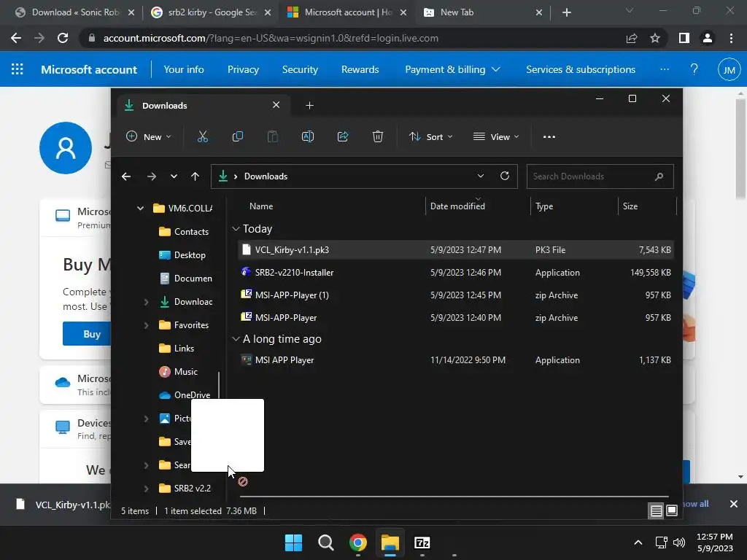This screenshot has height=560, width=747.
Task: Sort by Date modified column header
Action: tap(457, 206)
